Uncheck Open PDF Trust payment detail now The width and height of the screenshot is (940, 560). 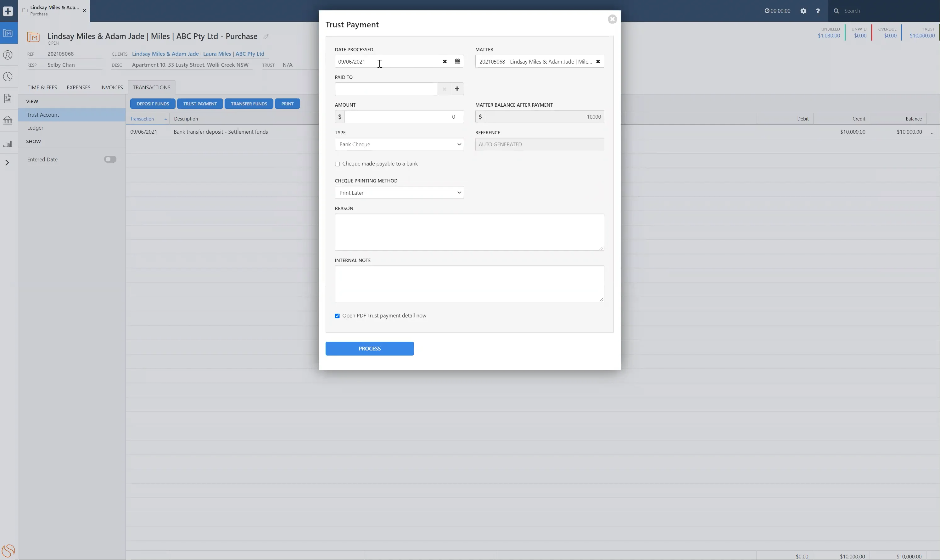tap(337, 316)
